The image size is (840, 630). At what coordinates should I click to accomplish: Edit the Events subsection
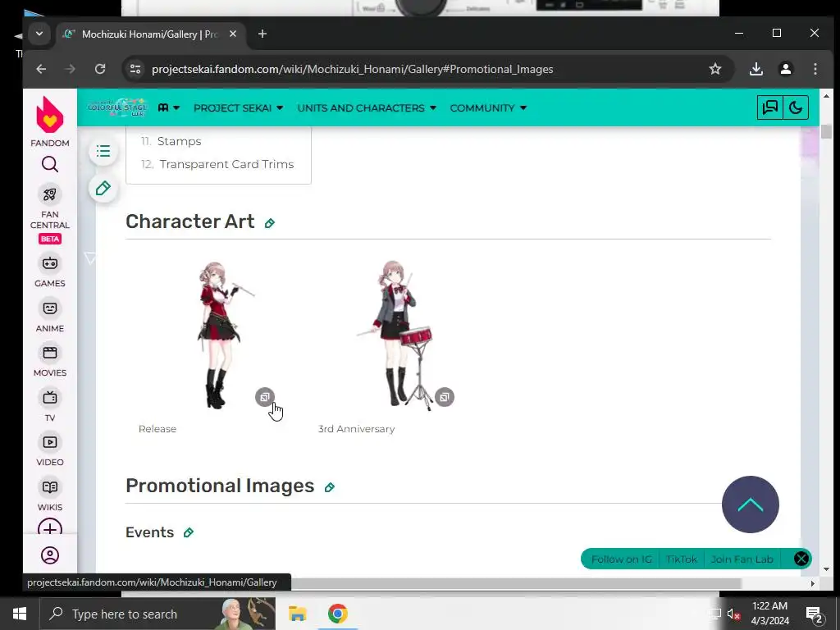189,532
